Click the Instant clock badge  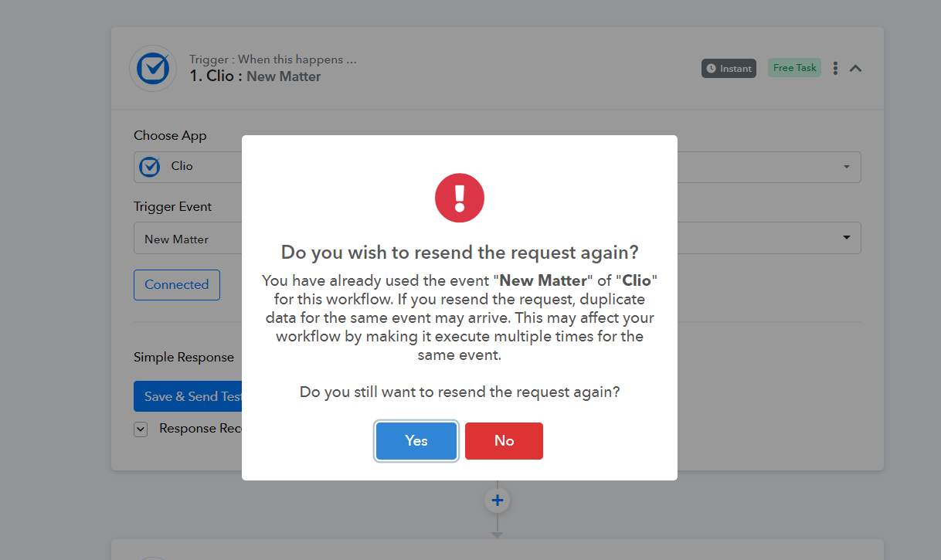coord(729,68)
